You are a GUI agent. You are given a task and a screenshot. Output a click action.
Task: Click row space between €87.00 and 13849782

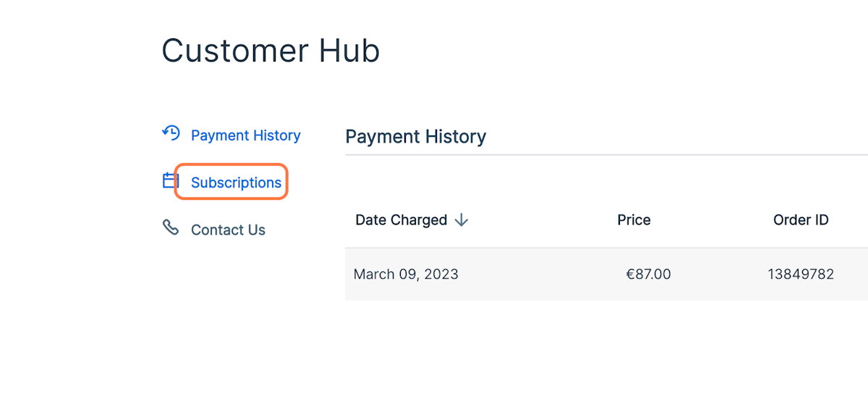tap(720, 274)
